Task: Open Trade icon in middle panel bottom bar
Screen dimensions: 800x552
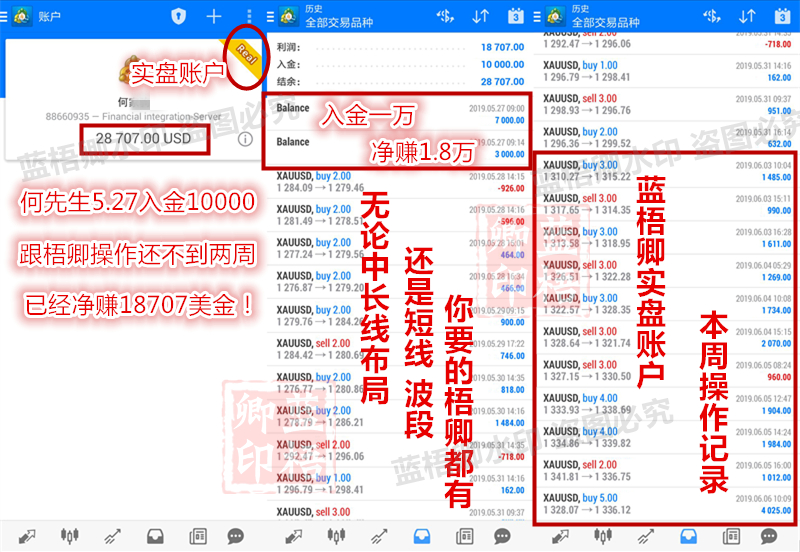Action: click(x=379, y=537)
